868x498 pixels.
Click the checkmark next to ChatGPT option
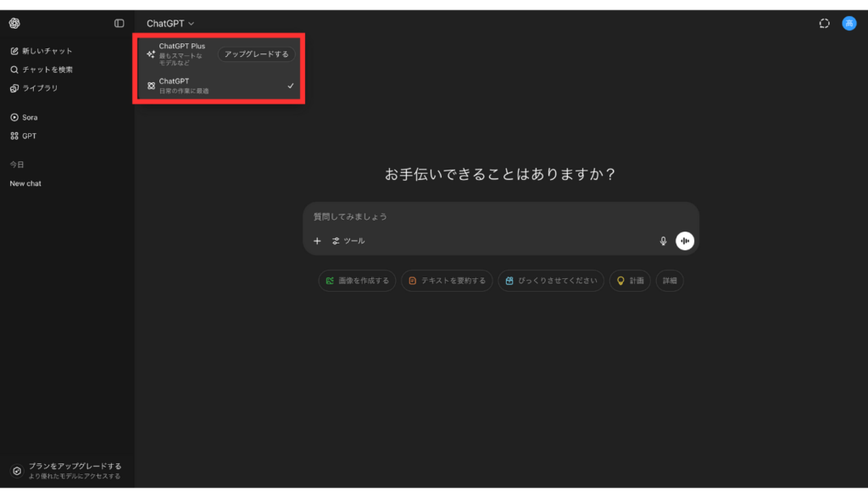pyautogui.click(x=291, y=86)
